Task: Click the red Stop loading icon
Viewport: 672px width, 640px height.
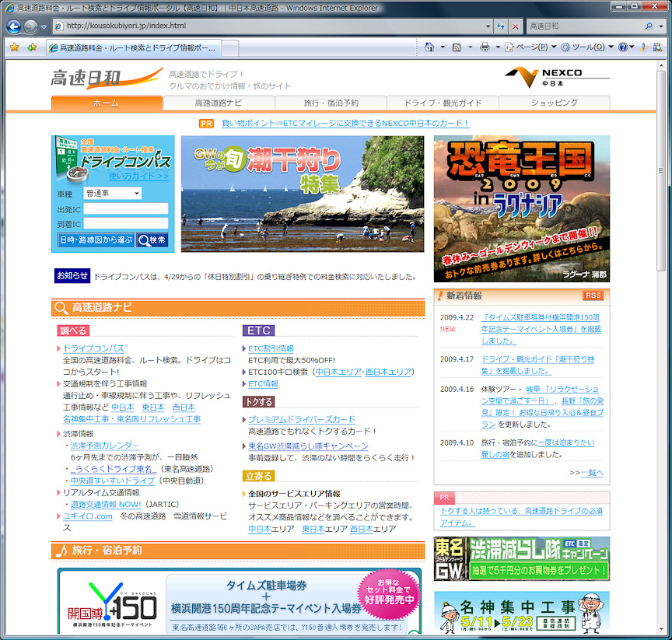Action: point(514,26)
